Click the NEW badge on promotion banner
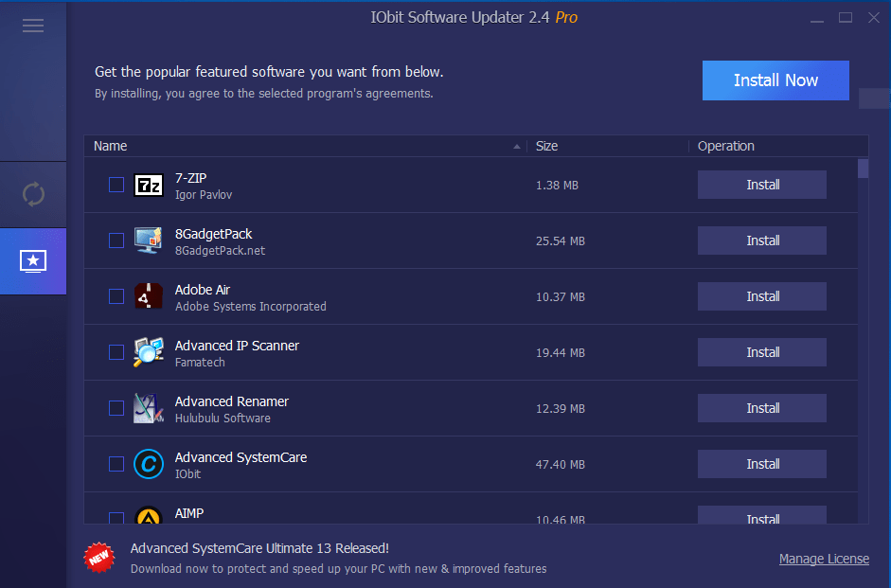This screenshot has width=891, height=588. [101, 558]
